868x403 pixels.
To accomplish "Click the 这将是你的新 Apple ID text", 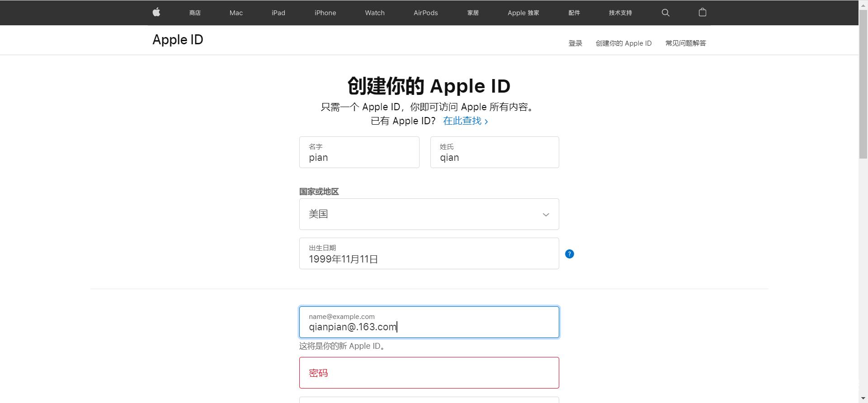I will (343, 346).
